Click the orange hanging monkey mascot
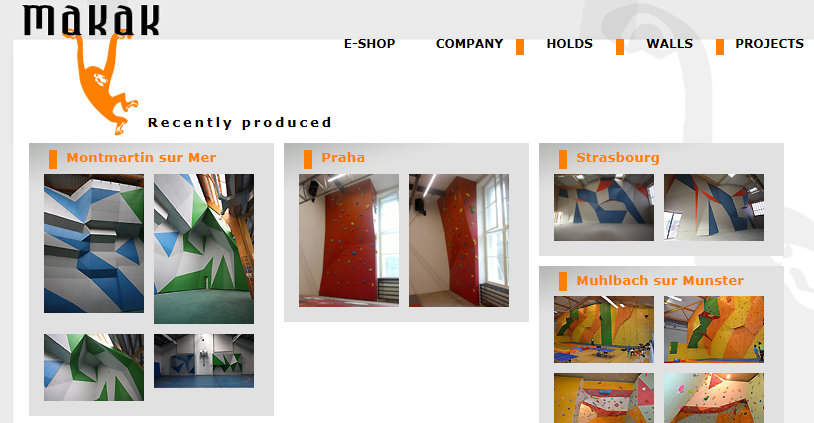 [x=103, y=83]
